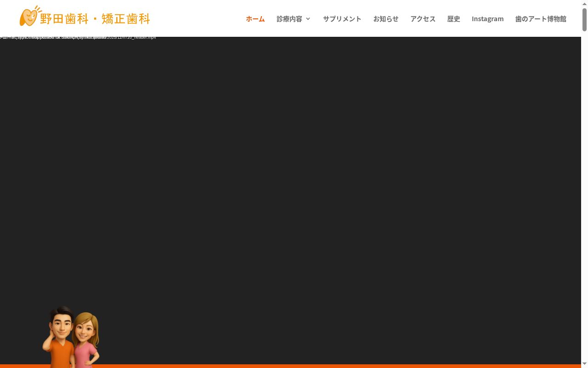Click the cartoon couple illustration

pos(71,337)
